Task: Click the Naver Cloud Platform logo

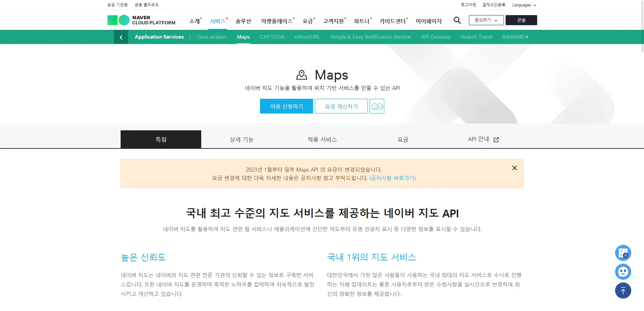Action: click(141, 20)
